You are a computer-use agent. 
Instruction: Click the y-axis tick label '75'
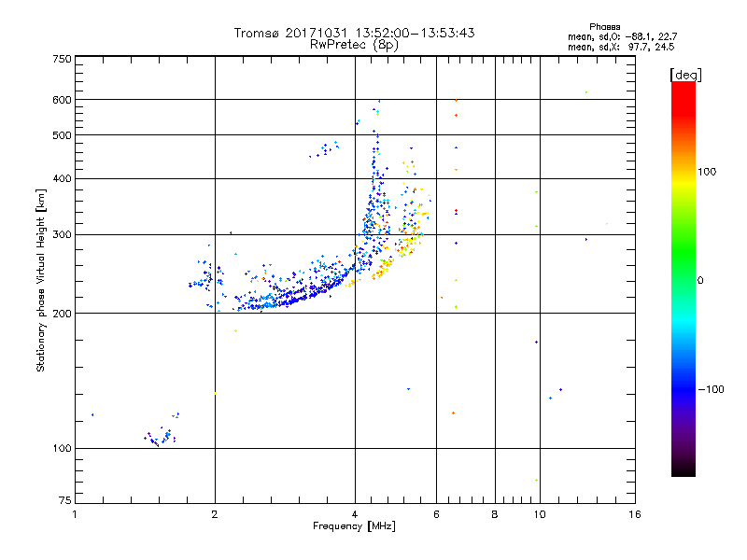(65, 500)
